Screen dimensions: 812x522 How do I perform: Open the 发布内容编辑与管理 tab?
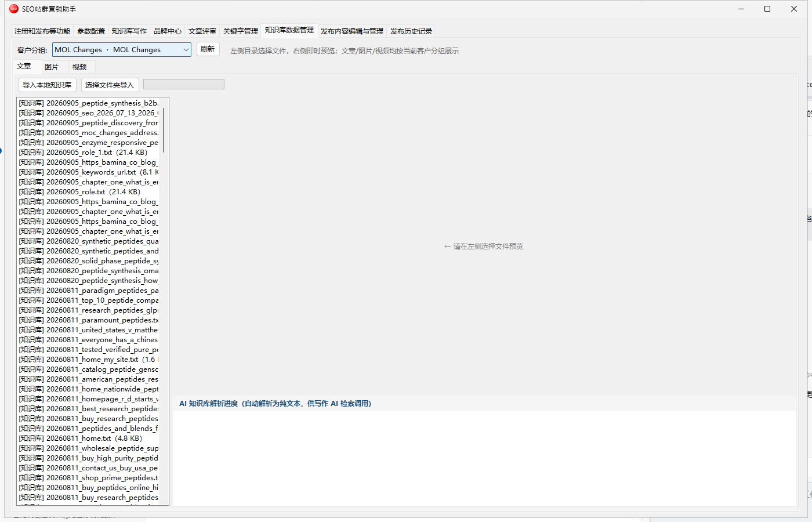tap(352, 31)
